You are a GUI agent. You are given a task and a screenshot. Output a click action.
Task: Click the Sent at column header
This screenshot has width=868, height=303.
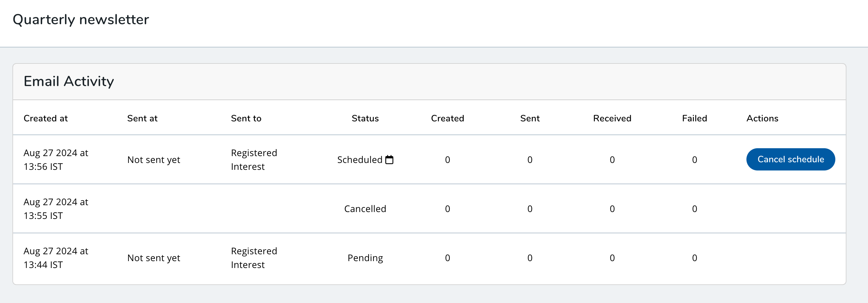click(x=142, y=118)
